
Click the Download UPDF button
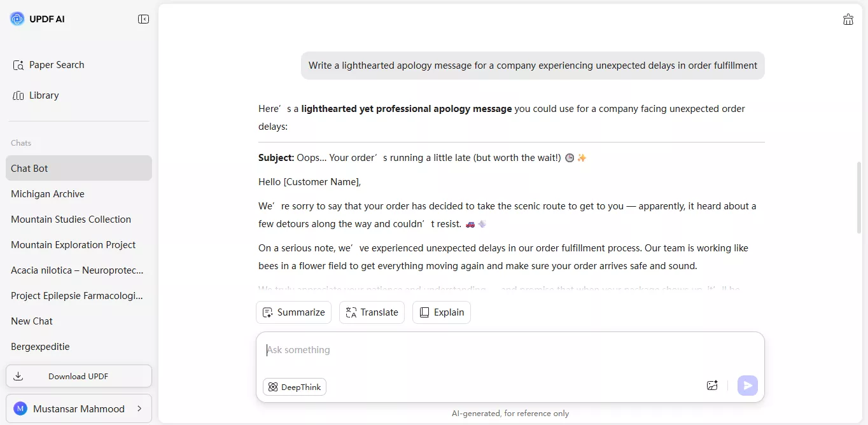pos(79,376)
